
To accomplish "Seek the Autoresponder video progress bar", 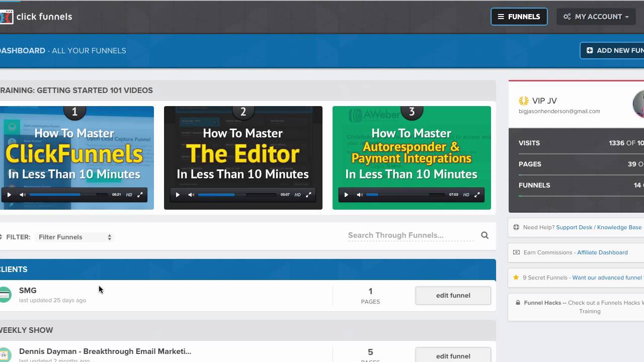I will 405,195.
